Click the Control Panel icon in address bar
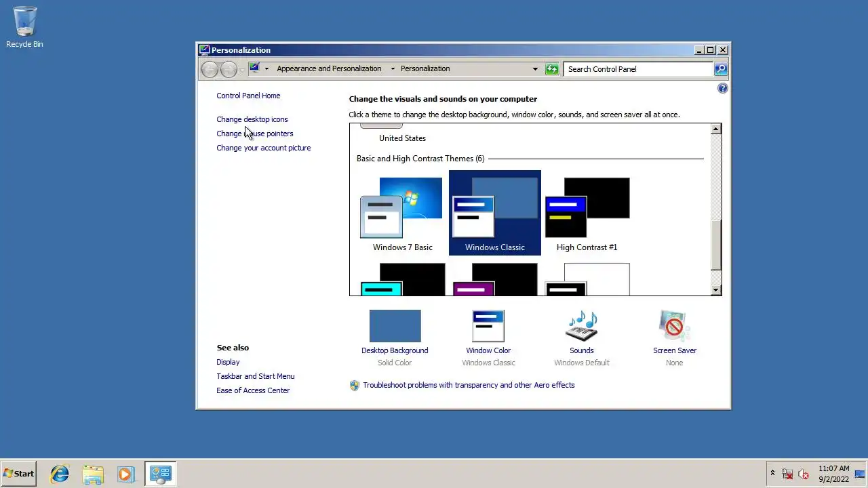Image resolution: width=868 pixels, height=488 pixels. coord(254,68)
